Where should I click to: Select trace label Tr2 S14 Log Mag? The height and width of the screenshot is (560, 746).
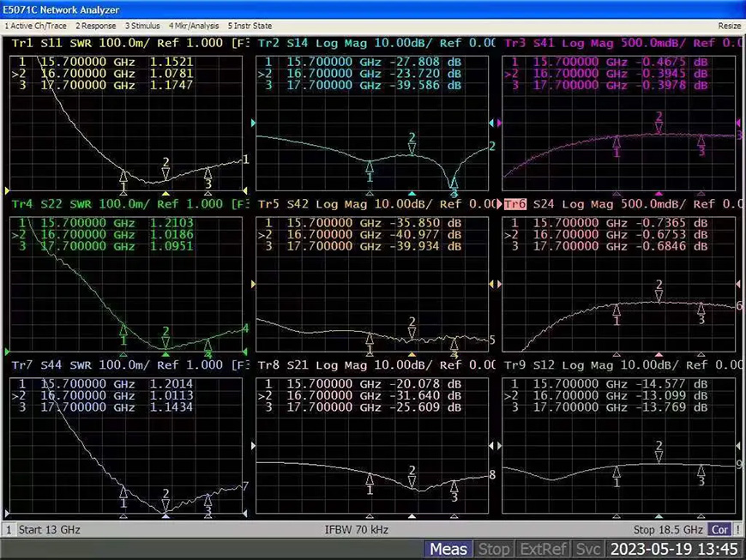(313, 43)
